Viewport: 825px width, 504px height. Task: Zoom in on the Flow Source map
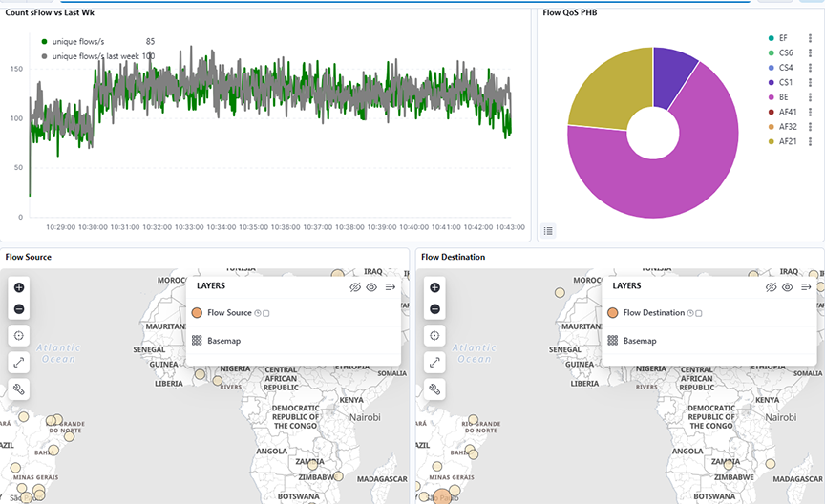(x=19, y=287)
